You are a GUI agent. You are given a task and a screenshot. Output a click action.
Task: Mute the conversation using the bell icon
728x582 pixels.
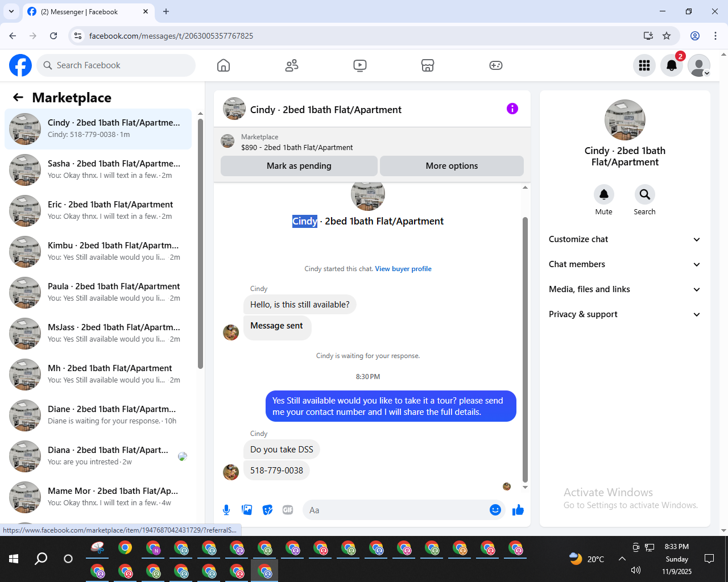click(604, 194)
